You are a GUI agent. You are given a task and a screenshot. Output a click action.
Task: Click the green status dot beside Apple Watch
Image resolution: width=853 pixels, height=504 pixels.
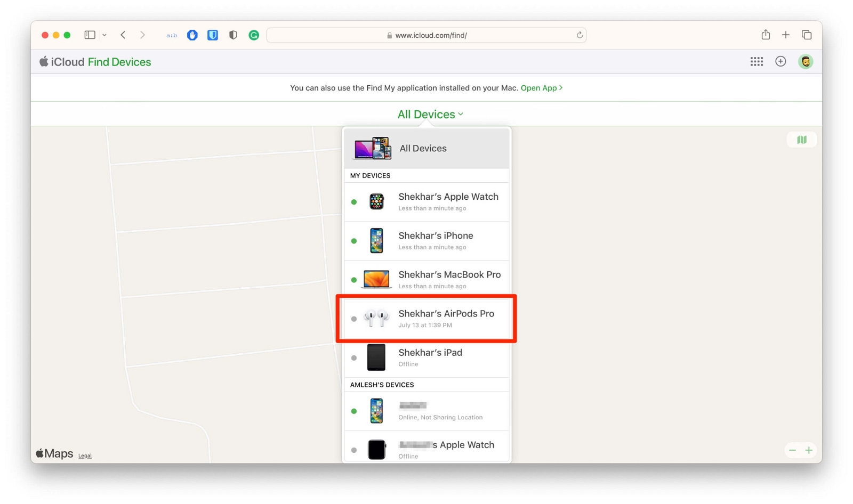tap(354, 202)
